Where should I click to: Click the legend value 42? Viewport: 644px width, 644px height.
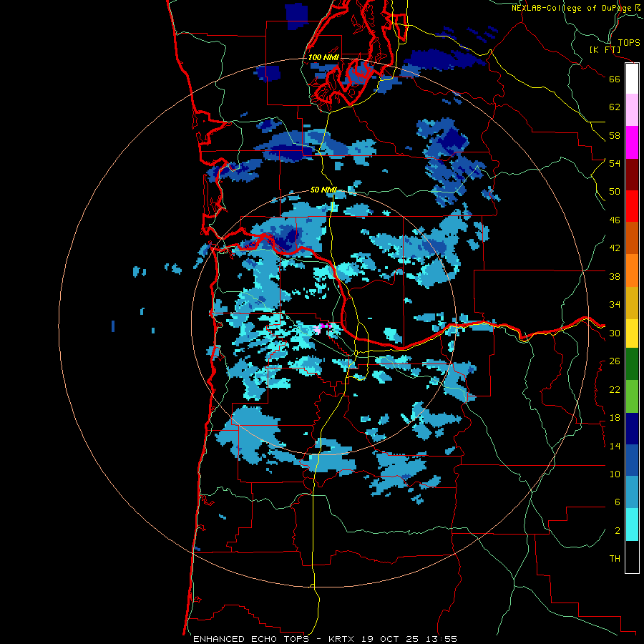[x=615, y=248]
